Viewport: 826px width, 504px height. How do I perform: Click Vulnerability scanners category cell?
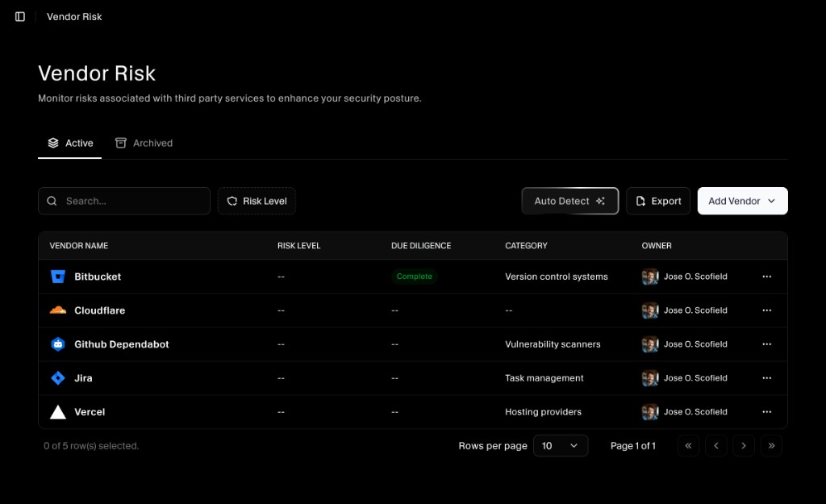coord(553,344)
